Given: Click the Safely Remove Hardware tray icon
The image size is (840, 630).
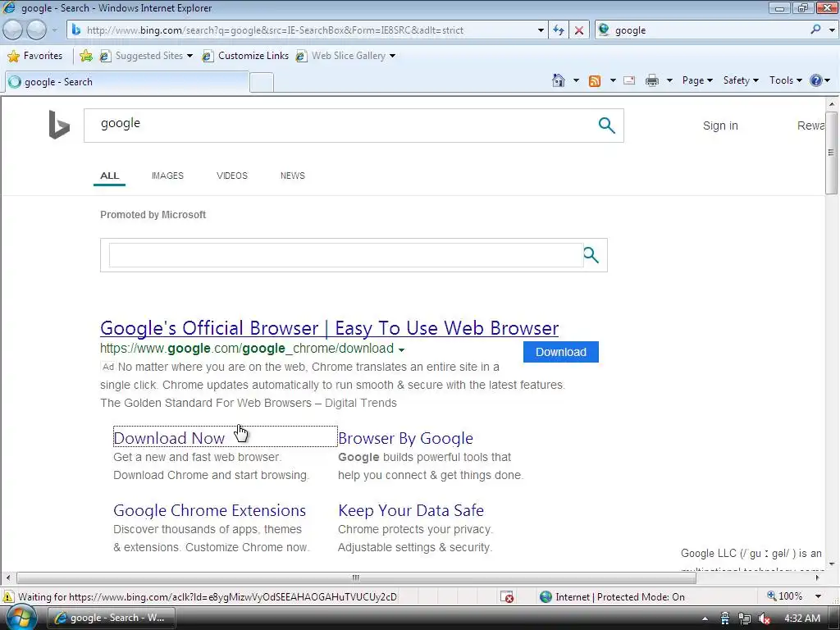Looking at the screenshot, I should click(725, 619).
